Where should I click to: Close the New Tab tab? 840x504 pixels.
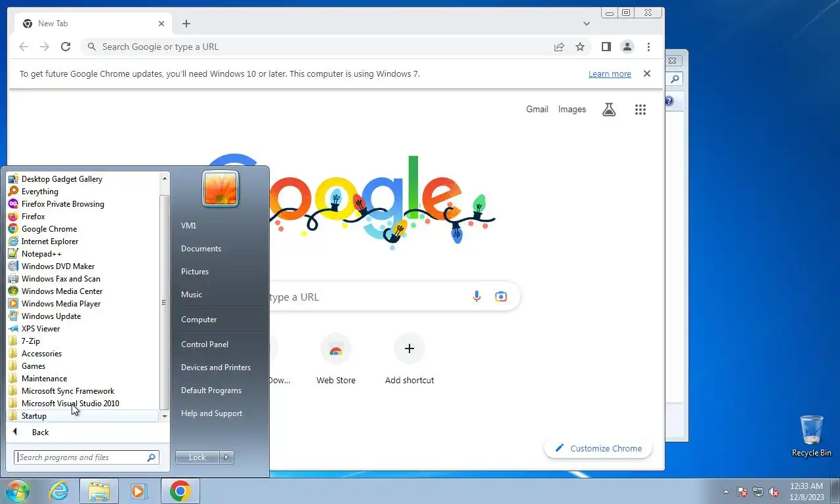coord(161,24)
